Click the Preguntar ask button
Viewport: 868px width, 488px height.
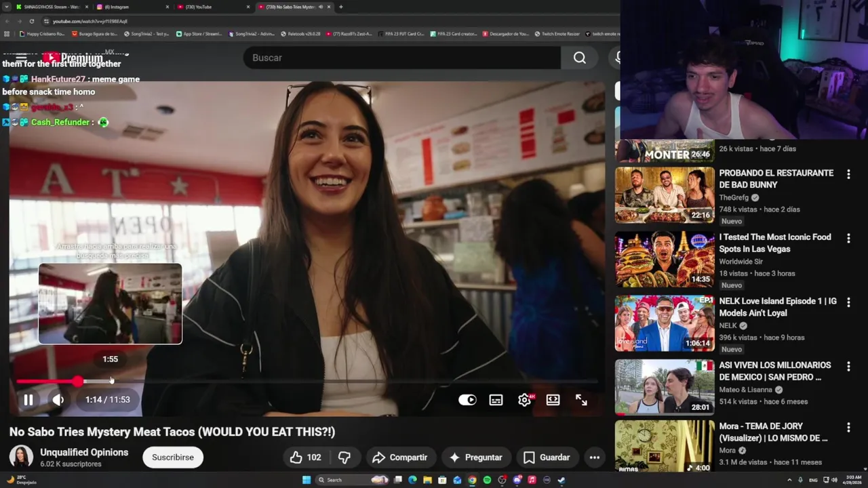pos(475,457)
